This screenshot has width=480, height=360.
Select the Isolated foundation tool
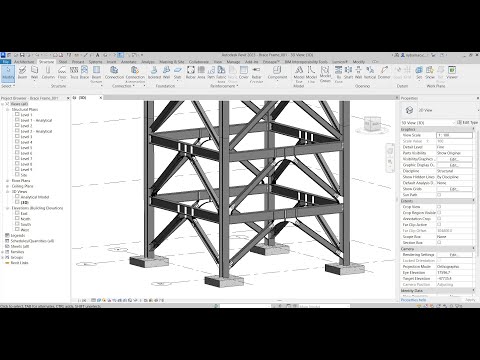154,72
